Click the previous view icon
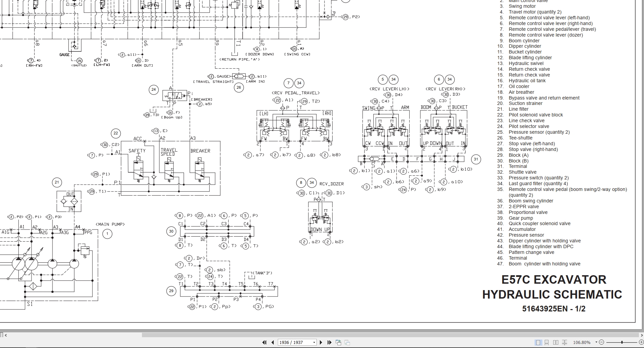Image resolution: width=644 pixels, height=348 pixels. tap(338, 342)
